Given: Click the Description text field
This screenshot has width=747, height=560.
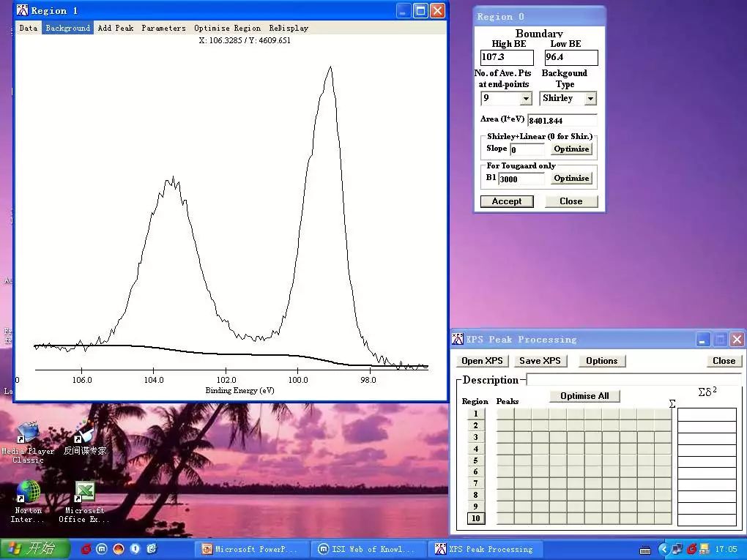Looking at the screenshot, I should [633, 380].
